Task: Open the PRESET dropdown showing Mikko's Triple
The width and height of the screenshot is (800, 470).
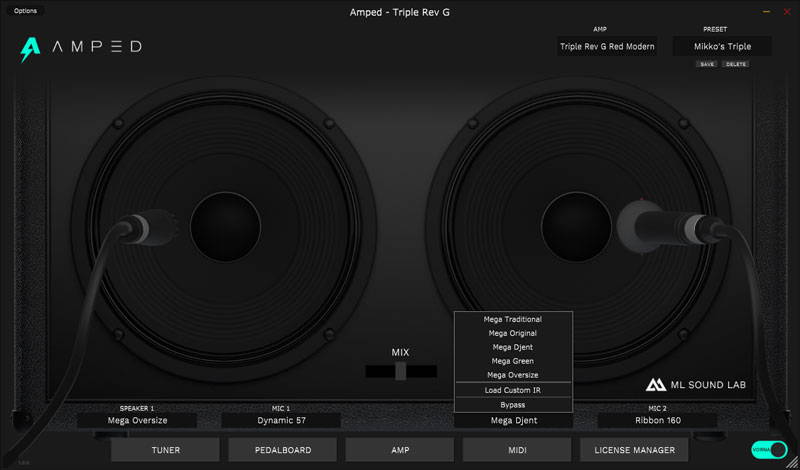Action: [722, 46]
